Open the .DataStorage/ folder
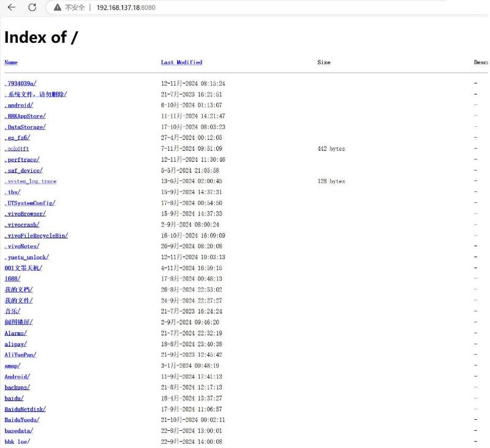The image size is (490, 448). 25,127
